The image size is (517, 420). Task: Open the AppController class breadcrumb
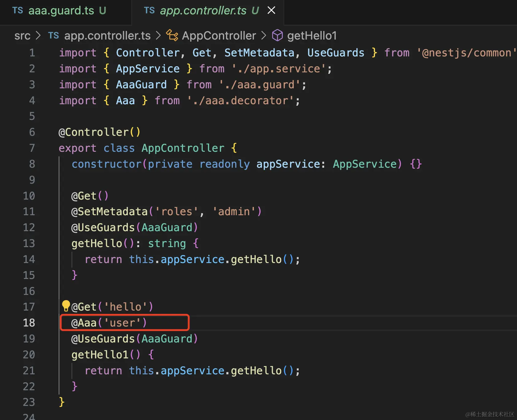click(219, 36)
